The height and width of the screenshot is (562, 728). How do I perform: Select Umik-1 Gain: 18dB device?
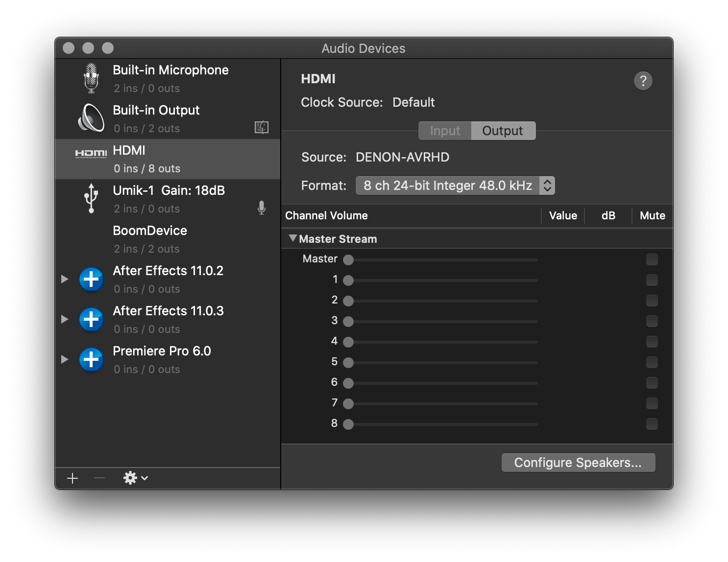pos(168,199)
